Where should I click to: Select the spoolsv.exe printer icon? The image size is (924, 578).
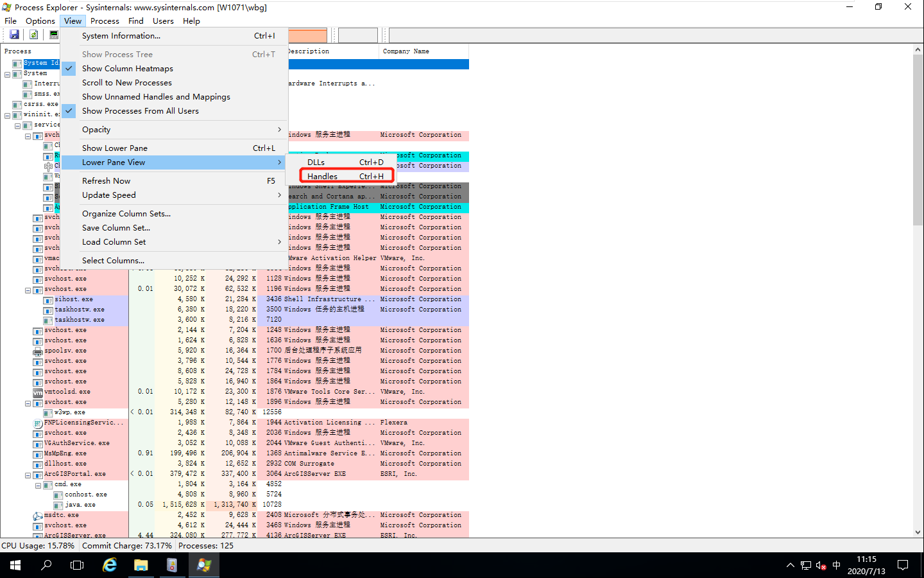38,351
